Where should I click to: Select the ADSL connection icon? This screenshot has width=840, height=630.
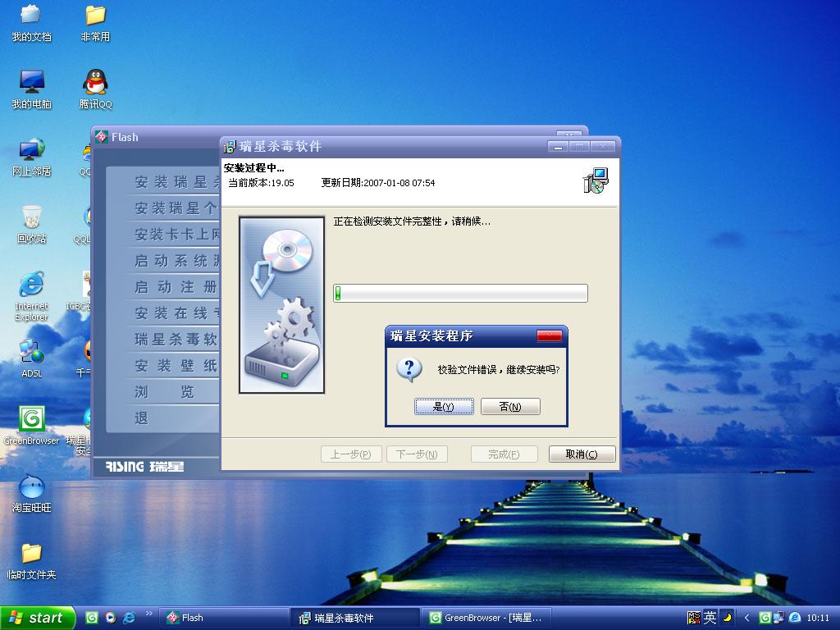coord(31,358)
